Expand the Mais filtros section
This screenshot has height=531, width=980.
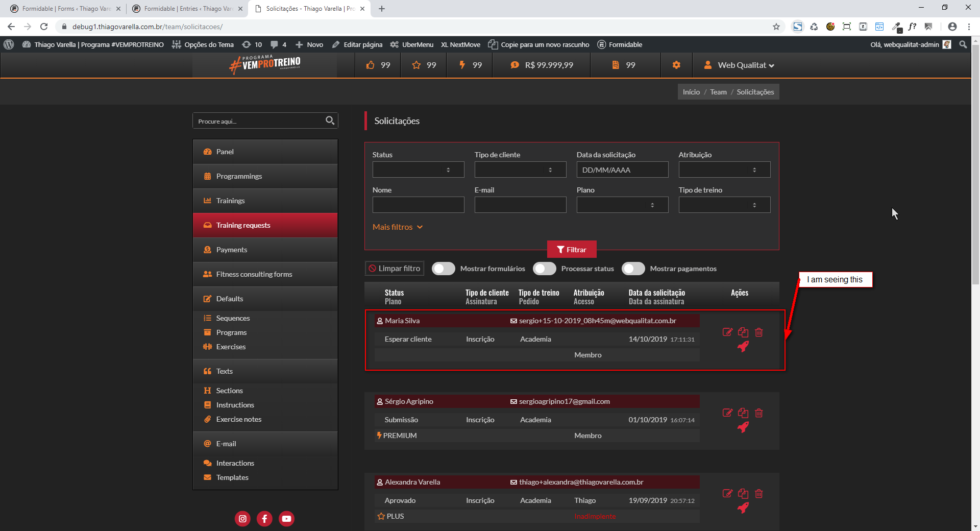point(397,227)
